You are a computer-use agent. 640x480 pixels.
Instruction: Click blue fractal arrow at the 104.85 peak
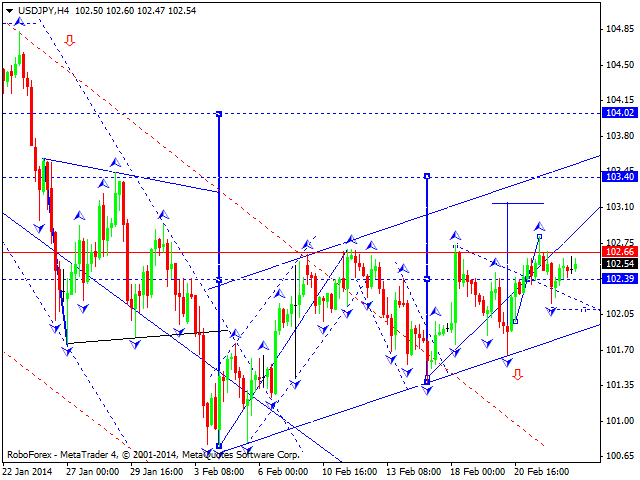pyautogui.click(x=19, y=23)
